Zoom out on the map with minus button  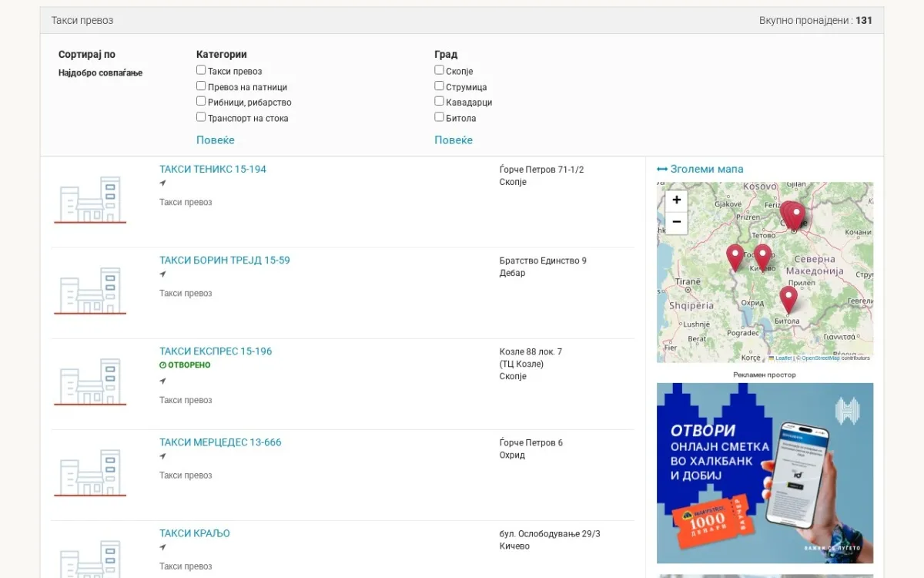676,223
